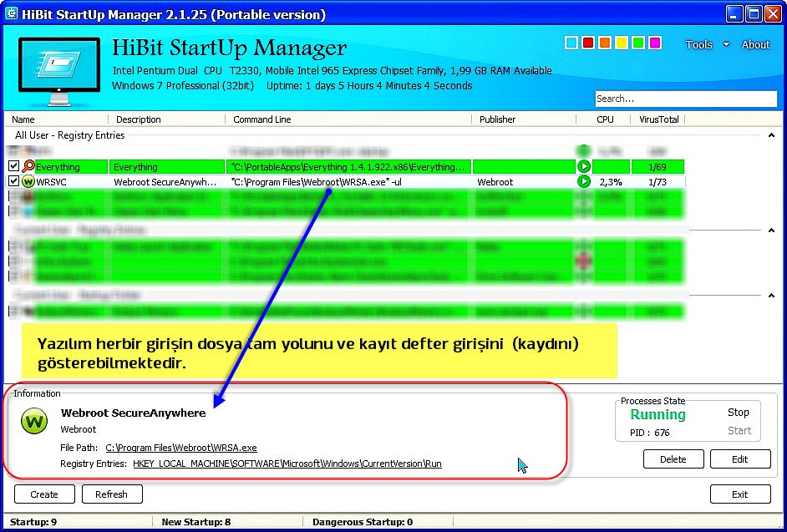The height and width of the screenshot is (532, 787).
Task: Sort by the Description column header
Action: tap(139, 119)
